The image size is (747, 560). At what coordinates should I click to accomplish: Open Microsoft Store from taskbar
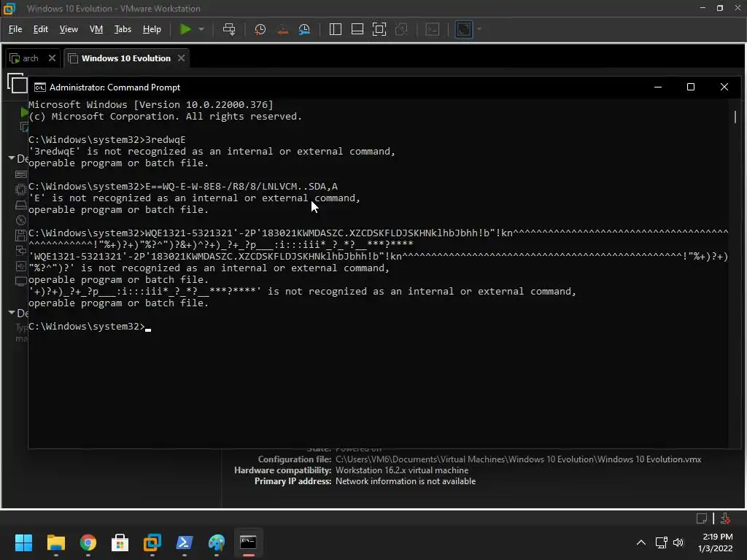point(120,542)
